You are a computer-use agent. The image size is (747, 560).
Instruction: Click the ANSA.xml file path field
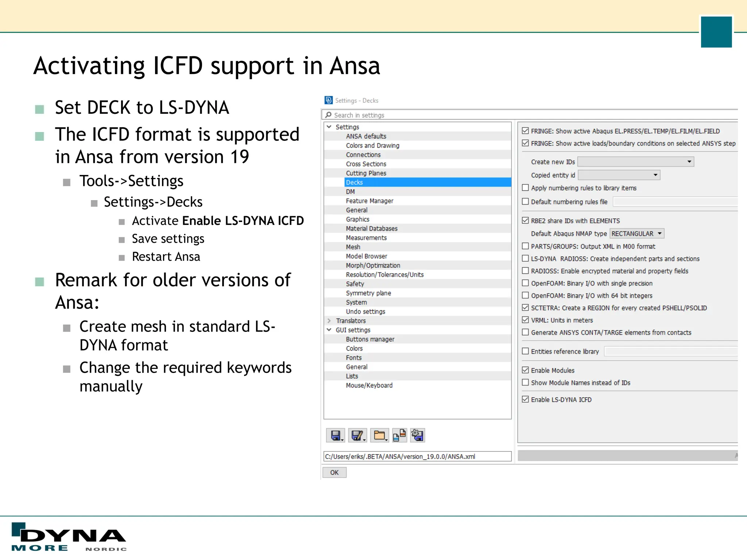click(x=417, y=456)
